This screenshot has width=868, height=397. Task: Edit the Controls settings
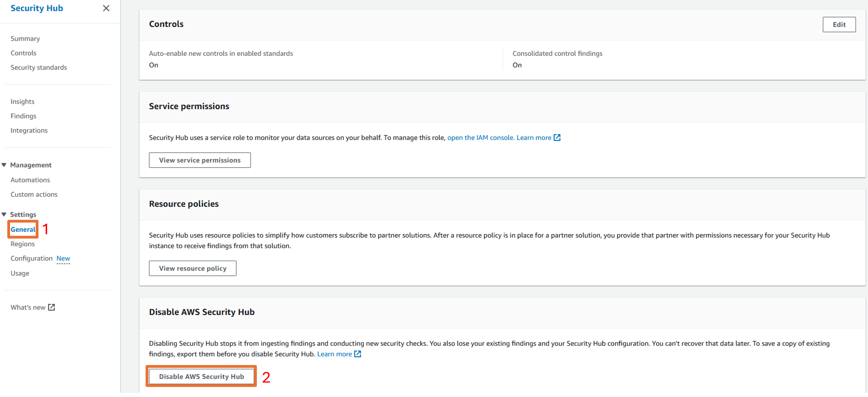click(839, 25)
